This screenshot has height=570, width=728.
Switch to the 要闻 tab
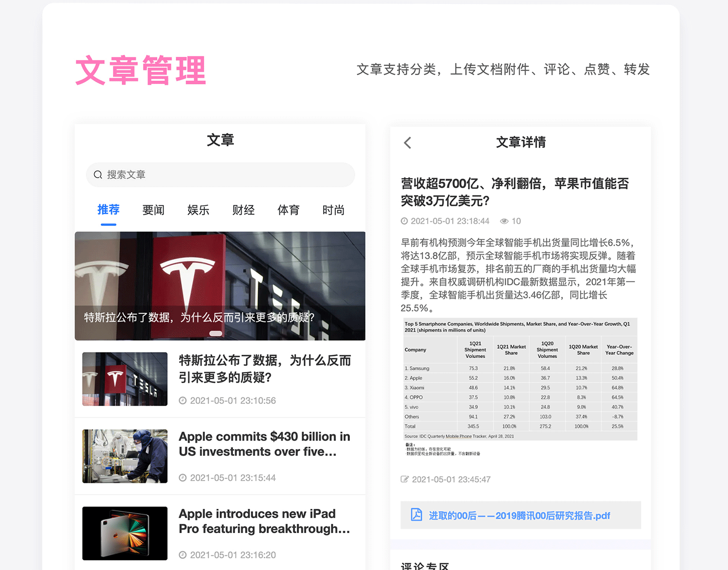(x=153, y=210)
